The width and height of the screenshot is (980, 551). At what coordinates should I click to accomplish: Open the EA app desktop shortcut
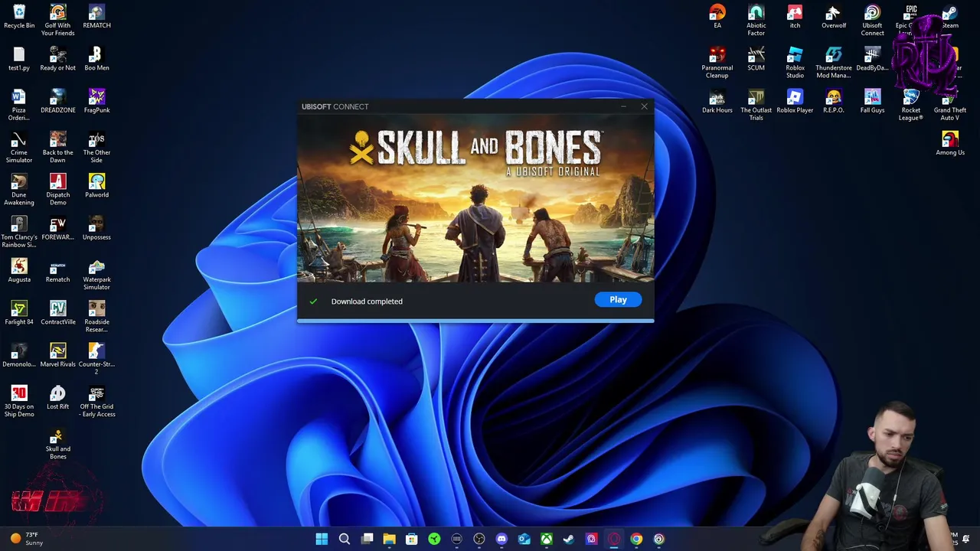pyautogui.click(x=717, y=17)
